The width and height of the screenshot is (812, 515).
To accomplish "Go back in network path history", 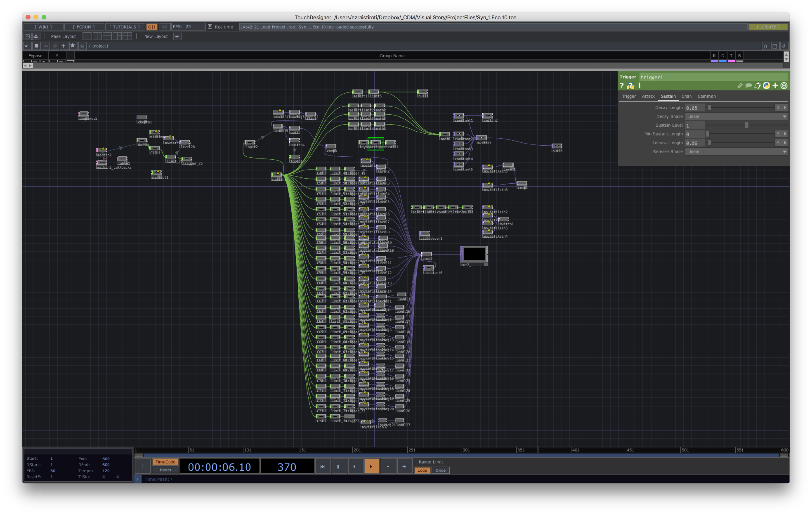I will click(45, 46).
